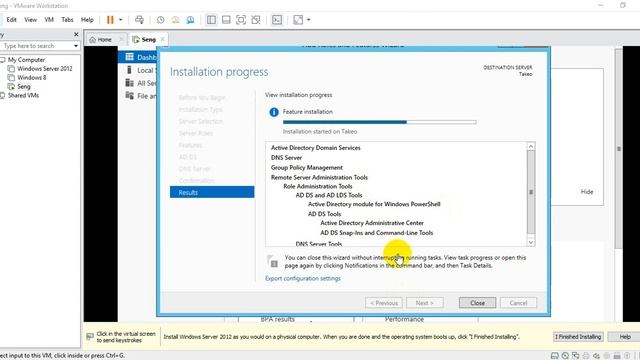This screenshot has width=640, height=360.
Task: Click Help in the install hint bar
Action: (625, 337)
